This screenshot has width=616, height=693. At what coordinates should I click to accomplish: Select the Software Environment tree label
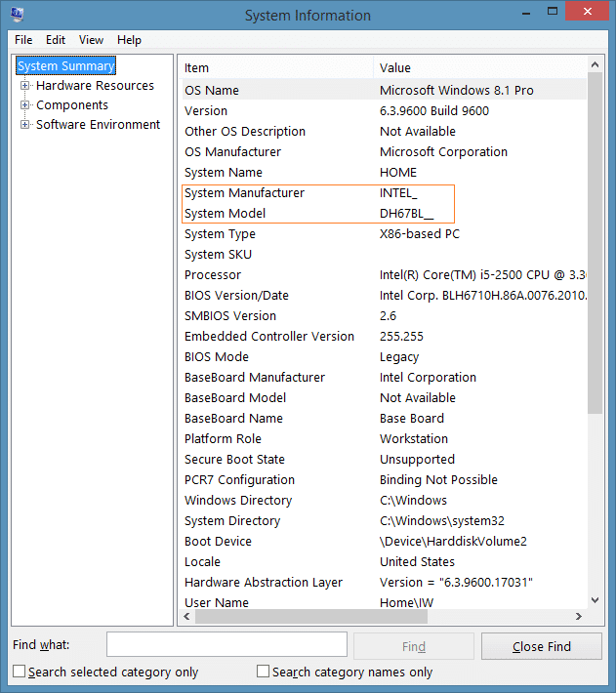(x=98, y=125)
